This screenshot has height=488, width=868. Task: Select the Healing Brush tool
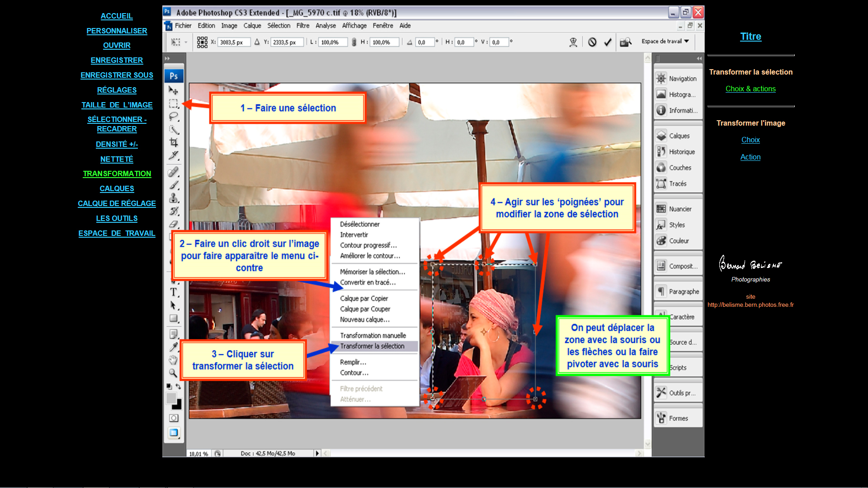click(174, 172)
